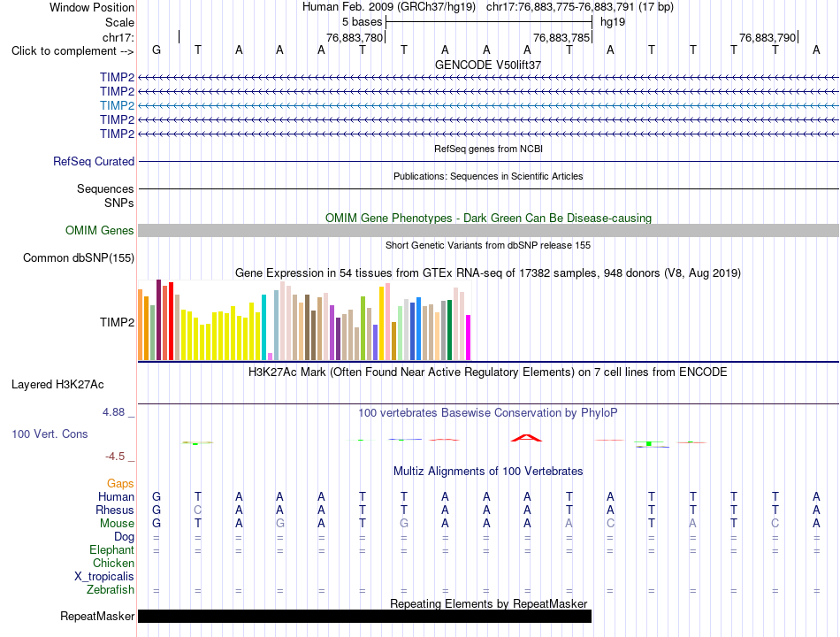This screenshot has width=840, height=637.
Task: Click the black RepeatMasker element bar
Action: [365, 617]
